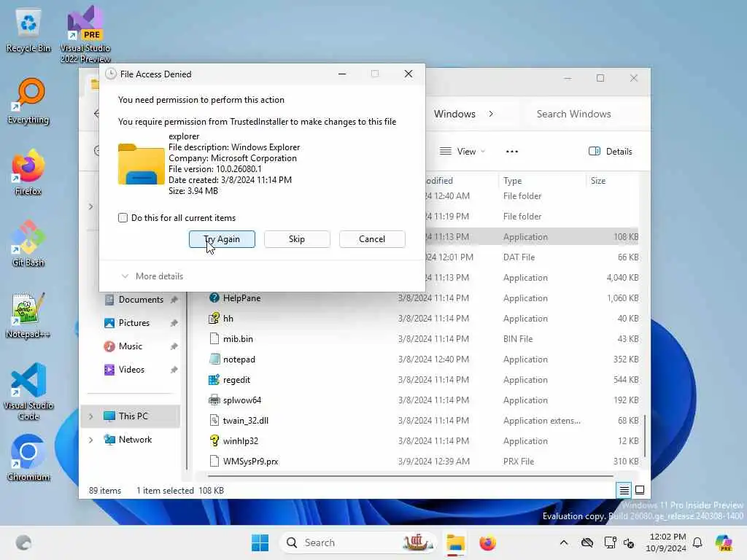Viewport: 747px width, 560px height.
Task: Open the notifications bell icon
Action: (x=697, y=542)
